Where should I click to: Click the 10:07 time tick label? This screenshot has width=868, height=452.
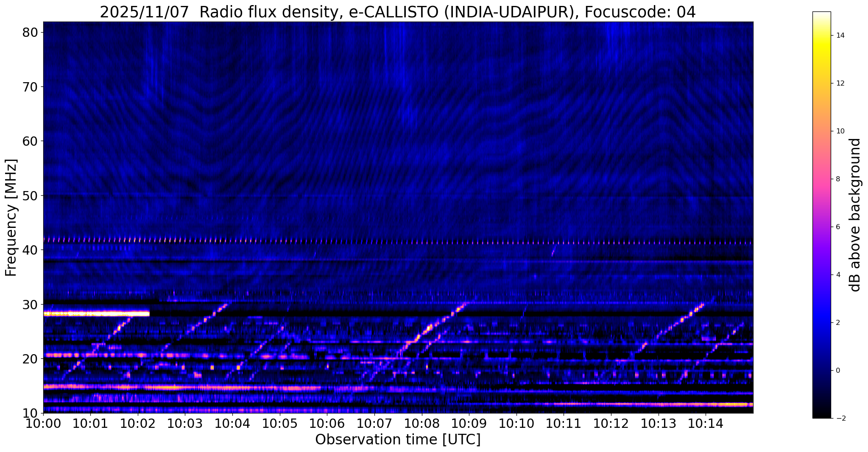pyautogui.click(x=374, y=424)
